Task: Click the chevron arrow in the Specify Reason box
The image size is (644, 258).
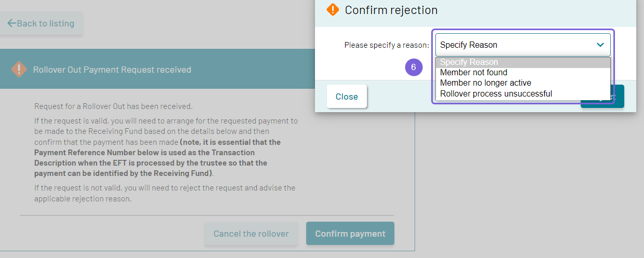Action: pyautogui.click(x=600, y=45)
